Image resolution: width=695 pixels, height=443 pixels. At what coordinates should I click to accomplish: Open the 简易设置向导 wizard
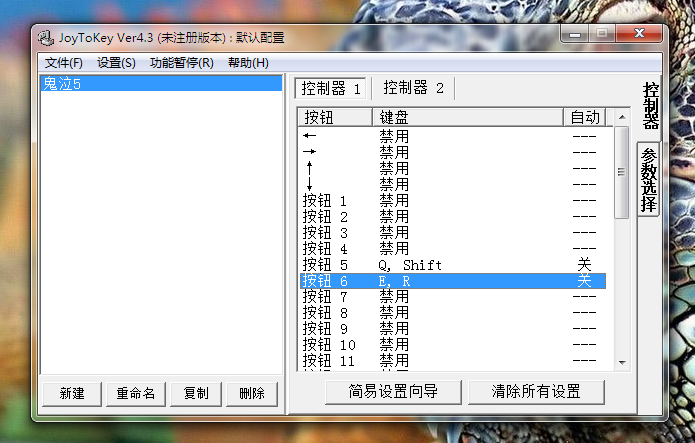393,392
